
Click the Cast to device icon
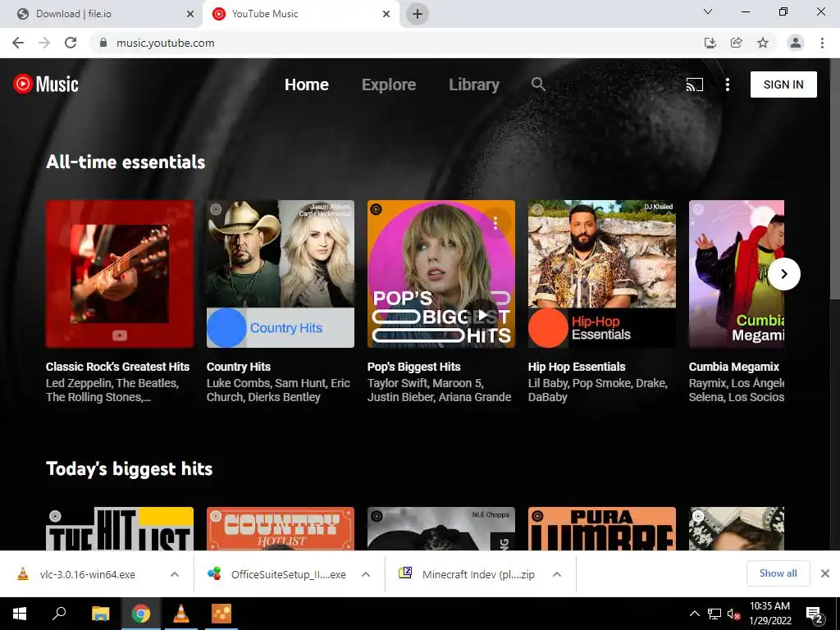point(695,84)
